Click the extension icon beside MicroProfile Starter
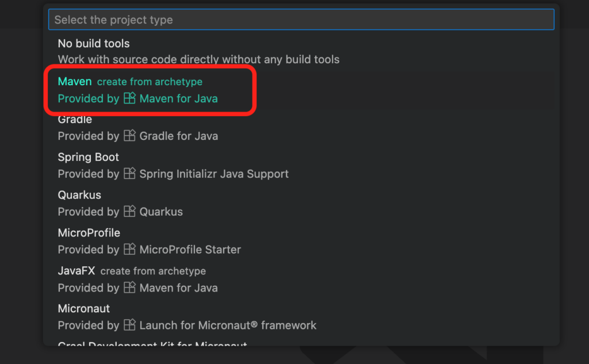This screenshot has width=589, height=364. [x=129, y=249]
